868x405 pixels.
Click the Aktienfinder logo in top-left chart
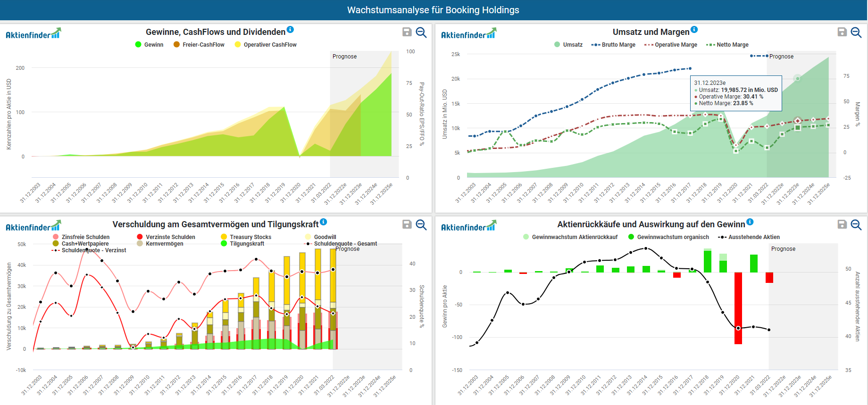pyautogui.click(x=33, y=34)
